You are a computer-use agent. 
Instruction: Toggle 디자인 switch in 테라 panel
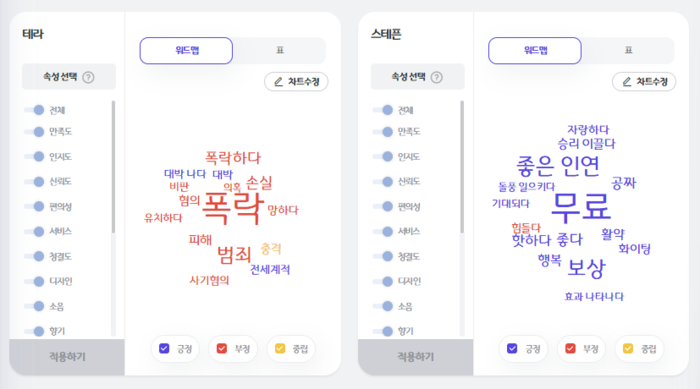coord(34,281)
